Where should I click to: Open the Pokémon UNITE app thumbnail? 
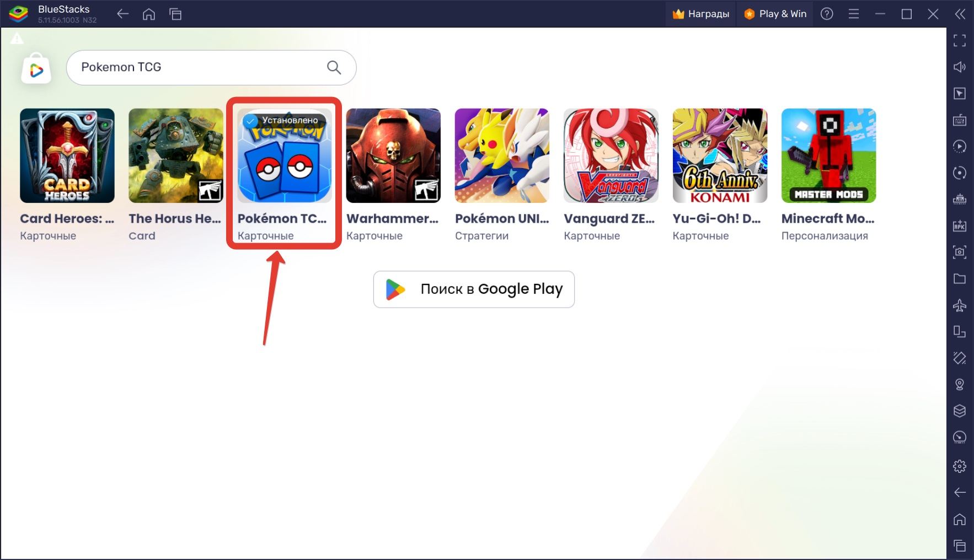pos(502,155)
